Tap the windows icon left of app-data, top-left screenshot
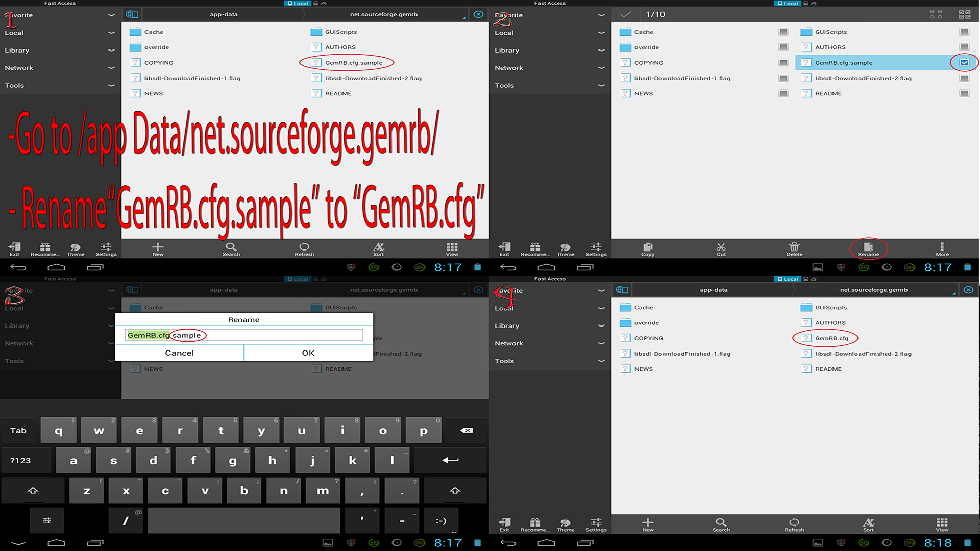Viewport: 980px width, 551px height. 132,14
